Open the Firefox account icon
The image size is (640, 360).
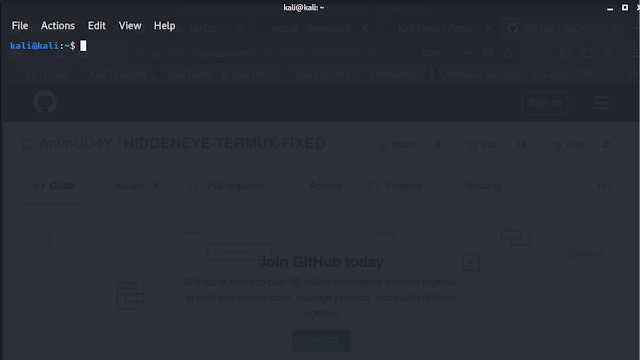click(608, 53)
